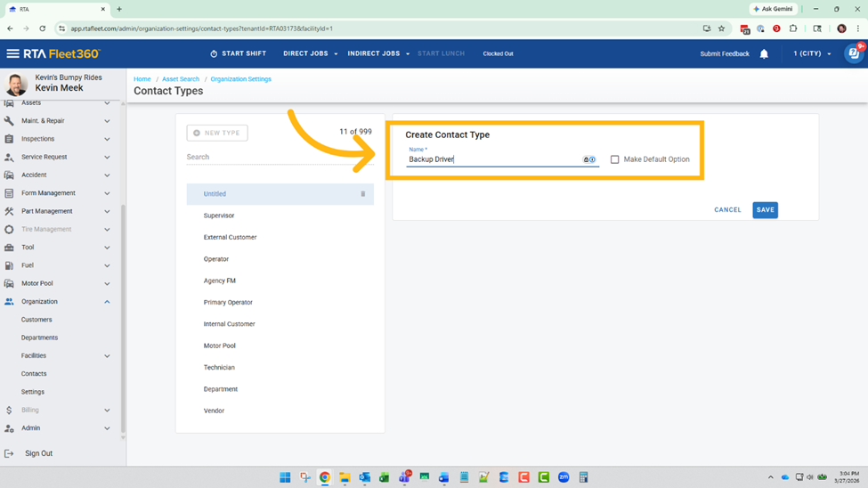The image size is (868, 488).
Task: Open the Indirect Jobs menu
Action: [378, 53]
